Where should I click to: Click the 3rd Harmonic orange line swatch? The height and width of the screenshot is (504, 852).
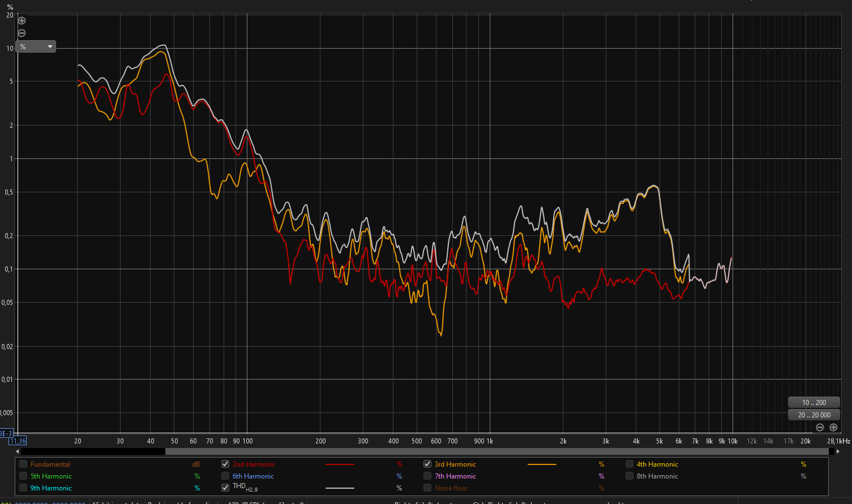pos(542,464)
